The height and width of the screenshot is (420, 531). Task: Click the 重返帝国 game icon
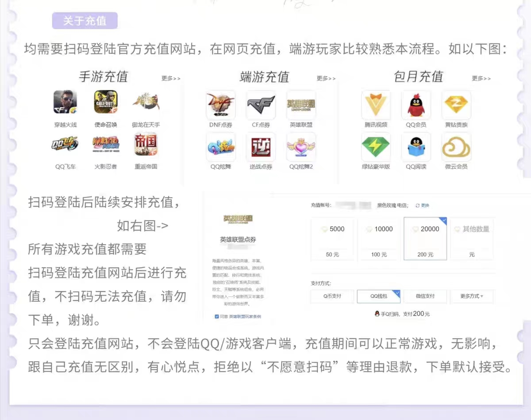(146, 144)
